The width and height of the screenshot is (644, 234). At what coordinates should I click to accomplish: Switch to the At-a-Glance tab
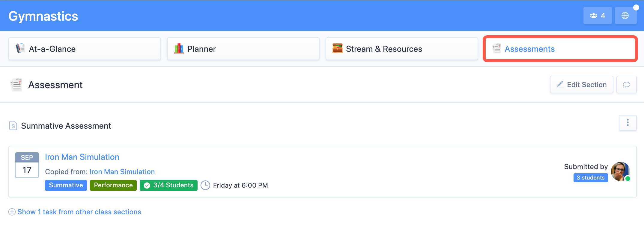(x=85, y=49)
